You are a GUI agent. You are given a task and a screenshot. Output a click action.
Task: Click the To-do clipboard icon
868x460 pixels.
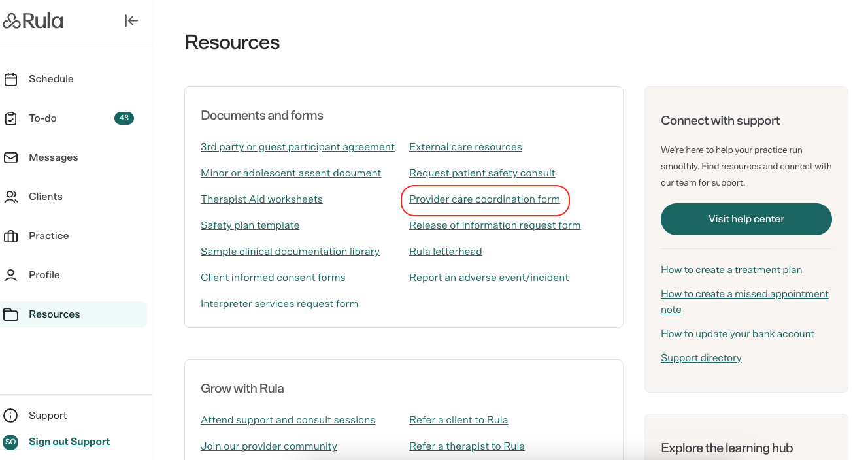pyautogui.click(x=11, y=118)
